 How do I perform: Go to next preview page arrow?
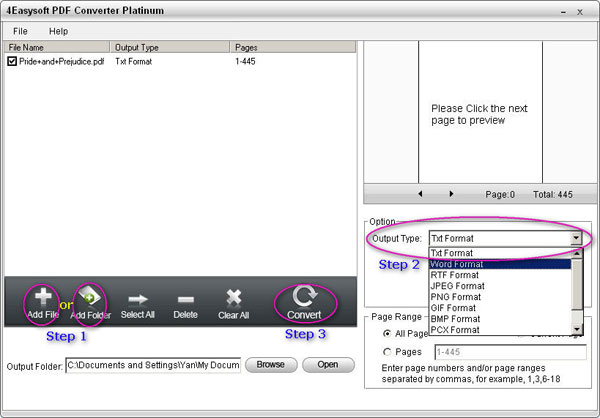click(x=451, y=194)
